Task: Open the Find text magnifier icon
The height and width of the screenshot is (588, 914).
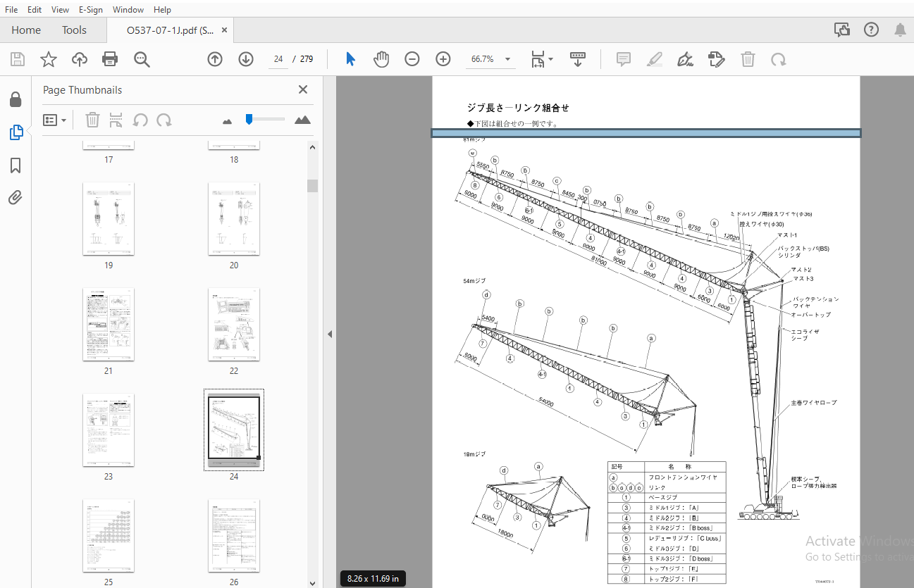Action: 142,59
